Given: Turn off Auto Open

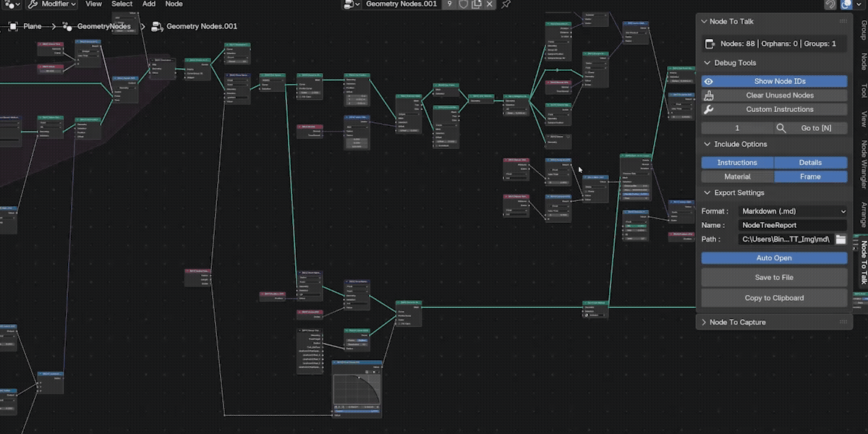Looking at the screenshot, I should 774,258.
